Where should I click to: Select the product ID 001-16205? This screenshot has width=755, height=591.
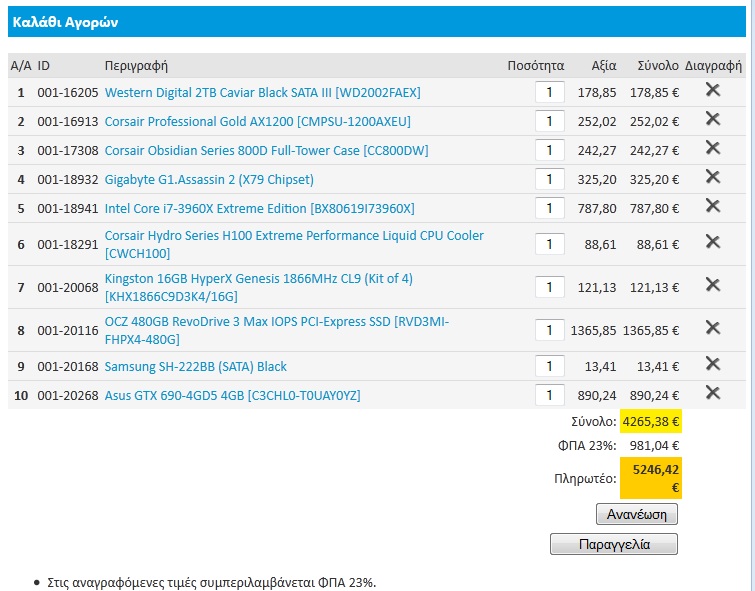click(x=68, y=92)
